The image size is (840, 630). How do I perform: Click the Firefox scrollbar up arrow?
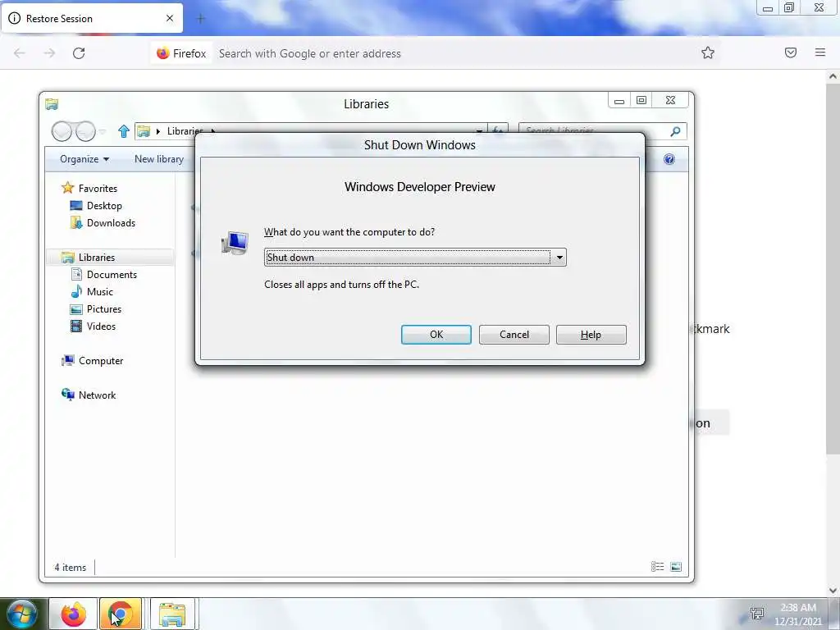[833, 76]
